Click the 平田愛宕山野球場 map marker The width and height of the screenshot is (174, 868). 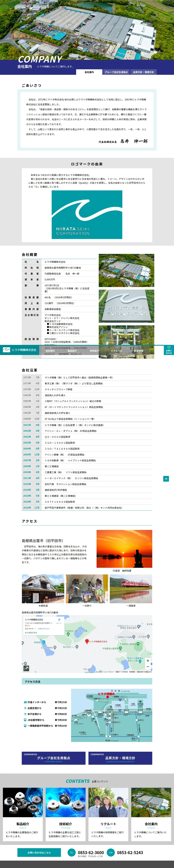click(138, 644)
